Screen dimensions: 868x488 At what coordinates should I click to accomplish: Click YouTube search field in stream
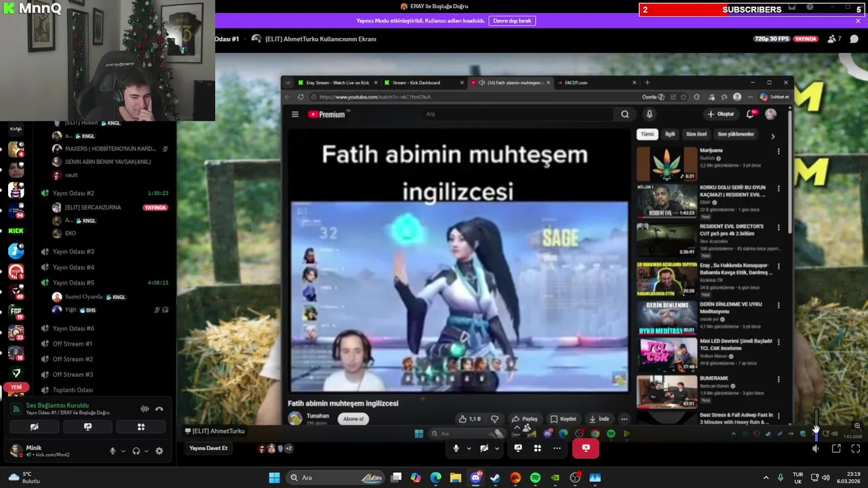(x=519, y=114)
